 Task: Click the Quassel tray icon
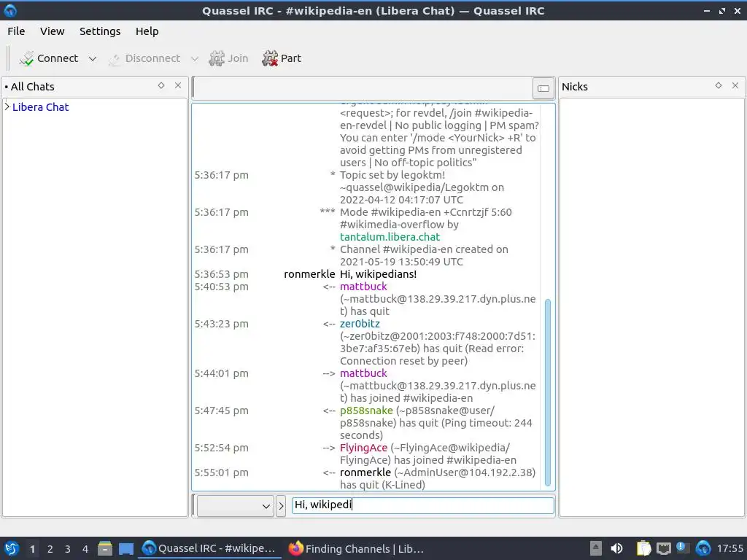[703, 548]
